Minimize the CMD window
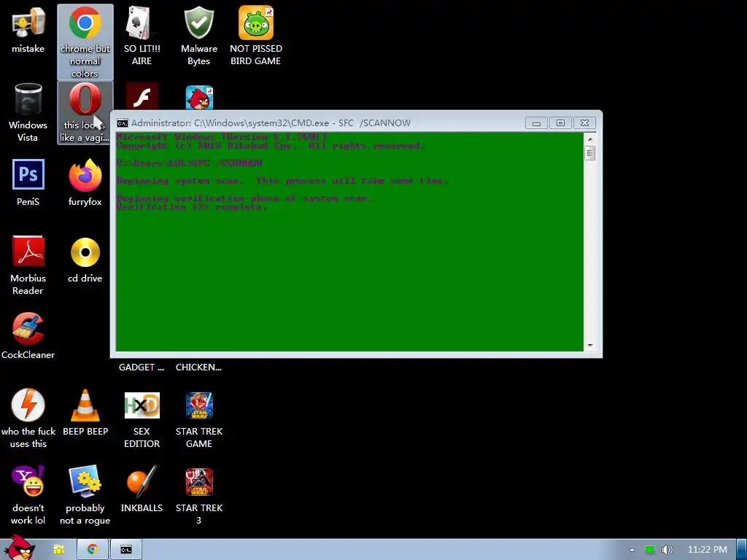Image resolution: width=747 pixels, height=560 pixels. 536,123
